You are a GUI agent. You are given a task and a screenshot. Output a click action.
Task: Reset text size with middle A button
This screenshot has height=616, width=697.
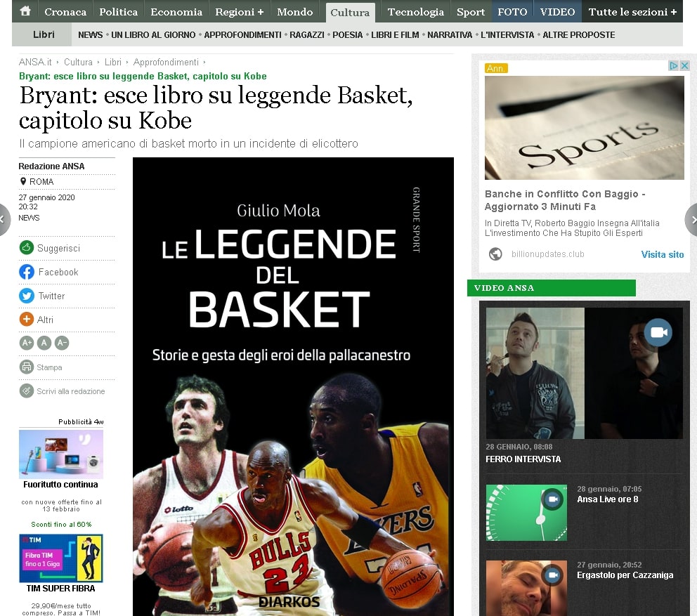tap(44, 343)
